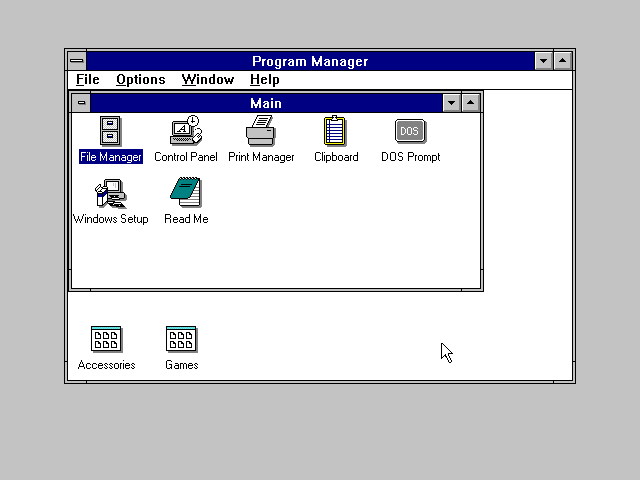Click the DOS Prompt label text
The height and width of the screenshot is (480, 640).
[x=411, y=157]
